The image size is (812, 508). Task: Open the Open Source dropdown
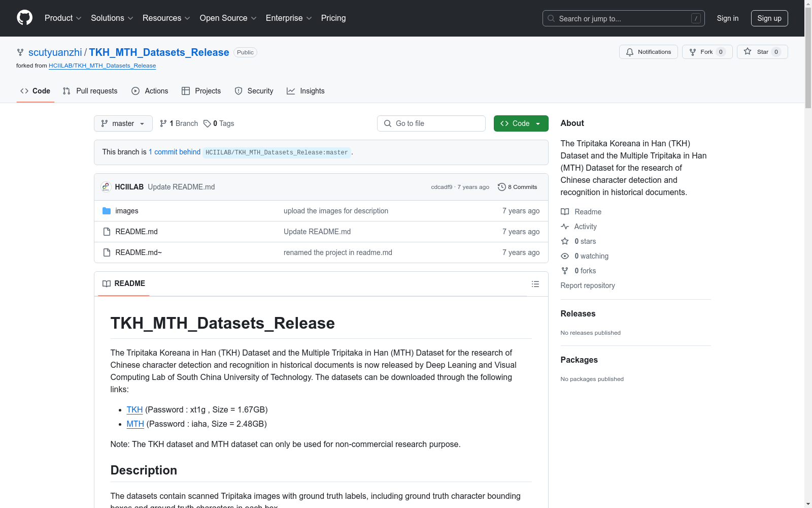tap(228, 18)
